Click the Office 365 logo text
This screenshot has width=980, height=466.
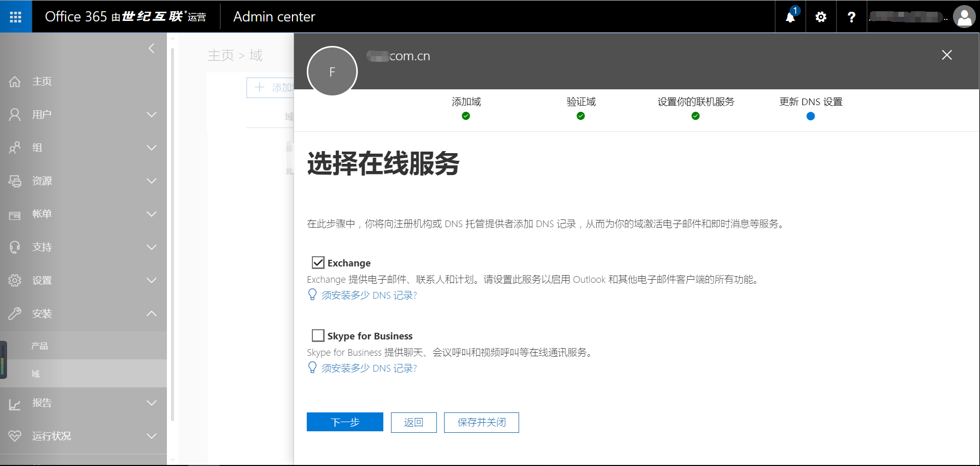pos(76,17)
